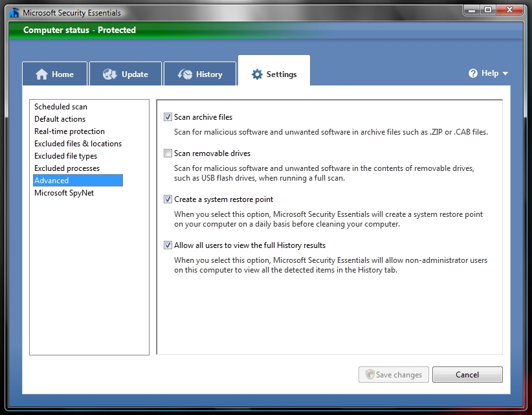Click the clock icon on History tab

[185, 74]
